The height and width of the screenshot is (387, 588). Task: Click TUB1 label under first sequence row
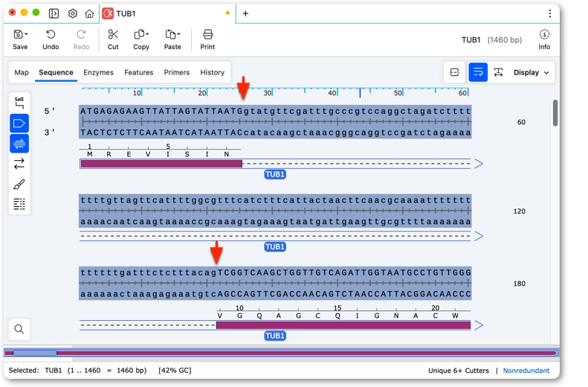275,174
